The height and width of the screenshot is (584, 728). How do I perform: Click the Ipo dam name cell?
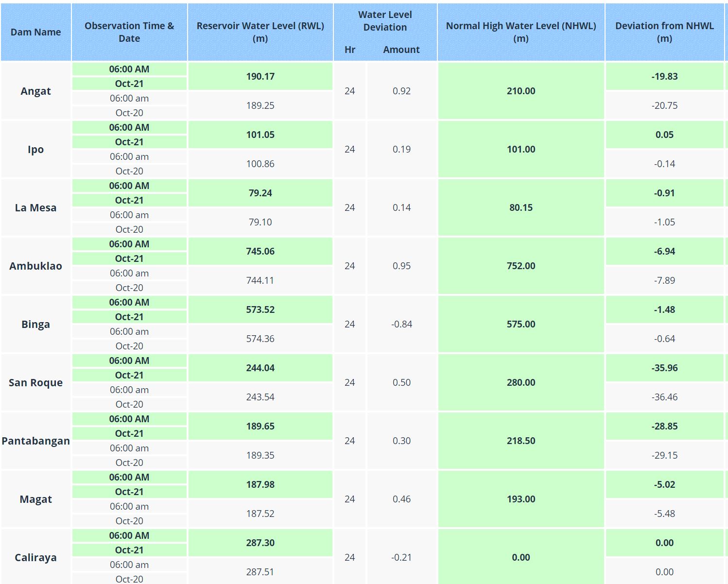(35, 149)
